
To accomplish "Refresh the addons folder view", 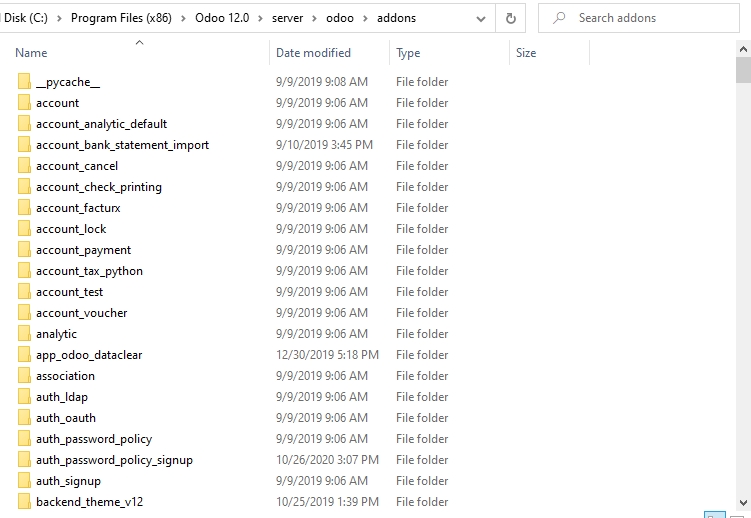I will (x=511, y=18).
